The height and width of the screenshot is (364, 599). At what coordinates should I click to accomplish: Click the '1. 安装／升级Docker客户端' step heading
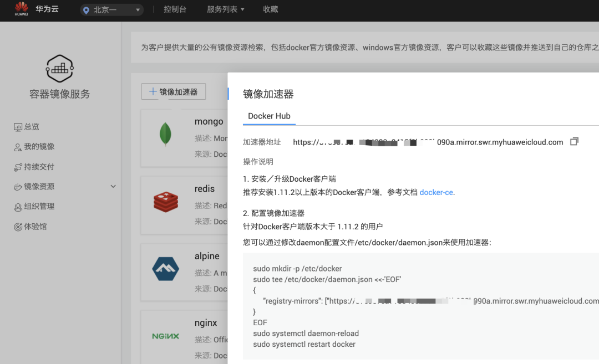pyautogui.click(x=289, y=179)
